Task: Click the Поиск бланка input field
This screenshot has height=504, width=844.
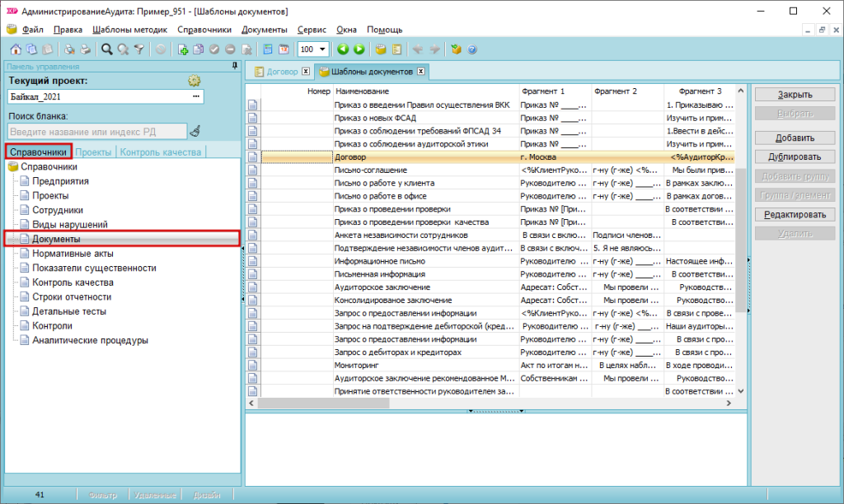Action: coord(97,131)
